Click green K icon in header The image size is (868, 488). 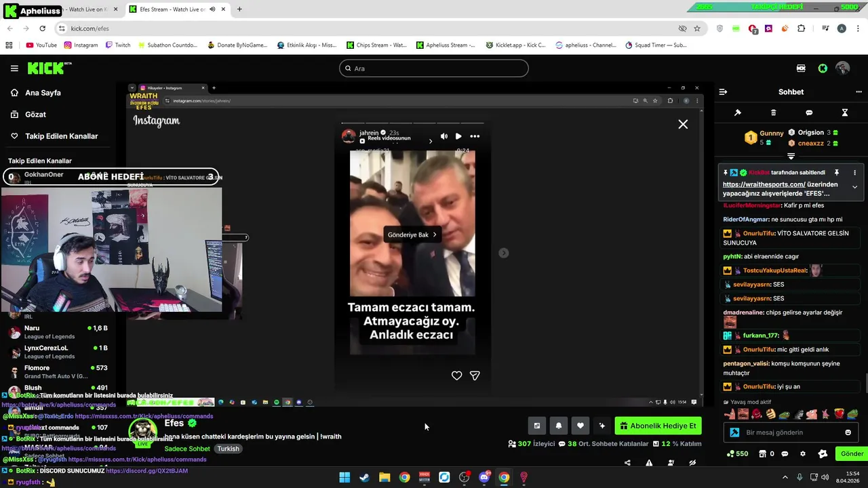point(823,68)
